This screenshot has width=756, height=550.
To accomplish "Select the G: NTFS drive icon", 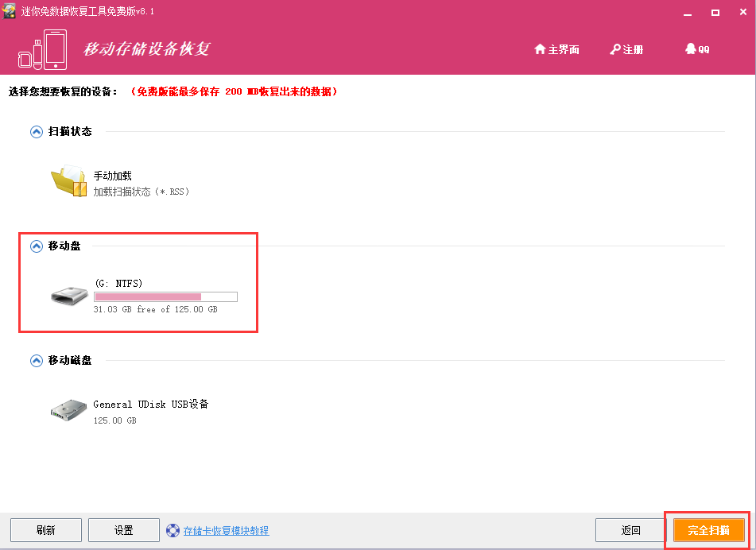I will pos(69,296).
